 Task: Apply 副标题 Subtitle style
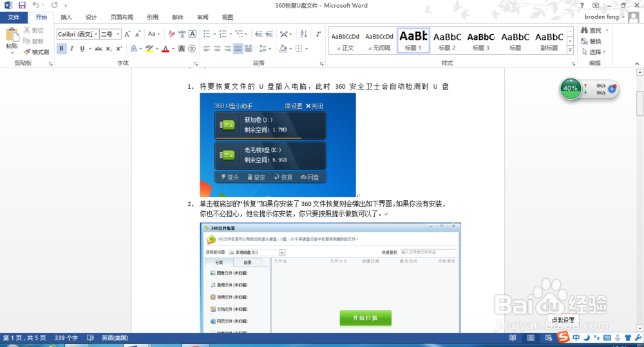coord(549,41)
